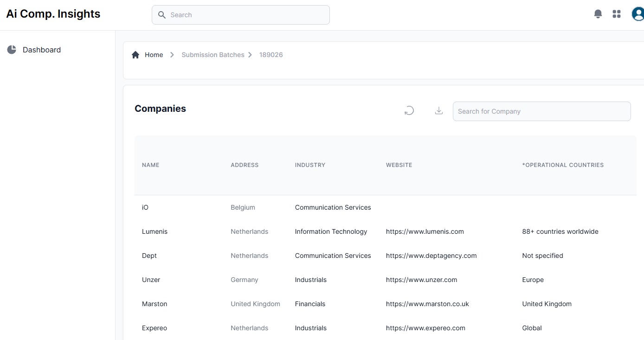This screenshot has height=340, width=644.
Task: Select breadcrumb batch 189026
Action: tap(271, 55)
